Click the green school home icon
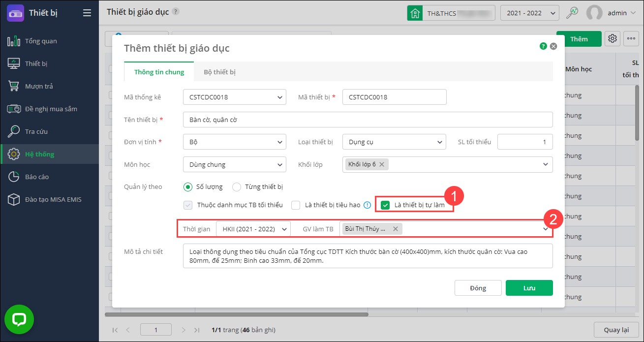 point(415,13)
